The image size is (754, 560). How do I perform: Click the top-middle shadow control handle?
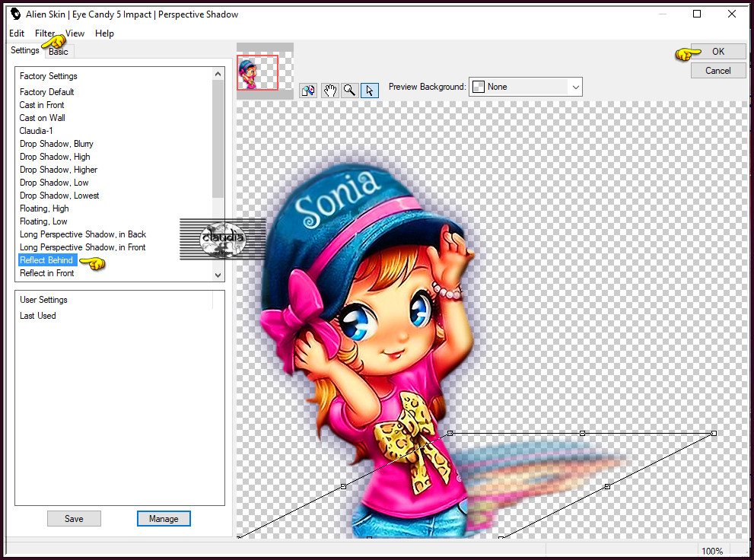click(582, 434)
